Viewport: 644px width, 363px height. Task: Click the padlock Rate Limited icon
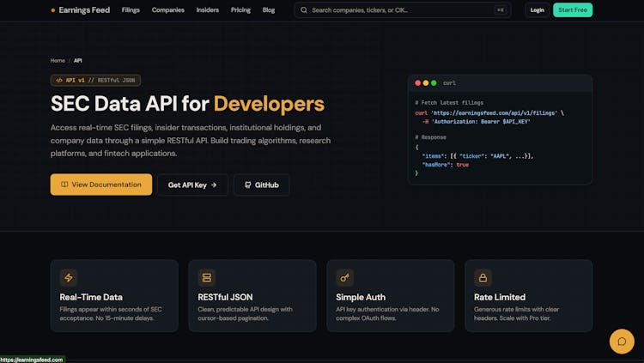coord(483,278)
